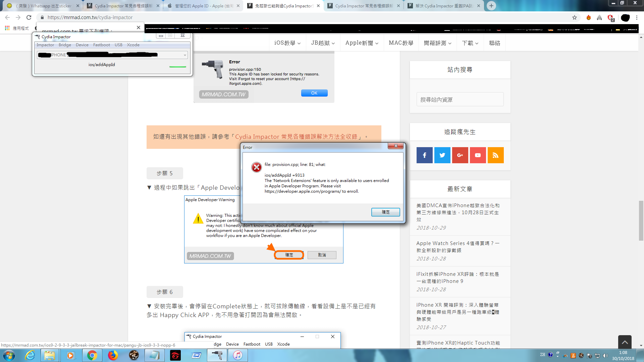This screenshot has width=644, height=362.
Task: Open Chrome from the taskbar
Action: pos(92,355)
